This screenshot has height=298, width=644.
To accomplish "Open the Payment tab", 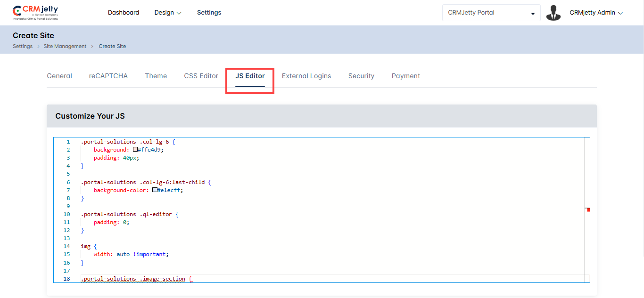I will coord(405,76).
